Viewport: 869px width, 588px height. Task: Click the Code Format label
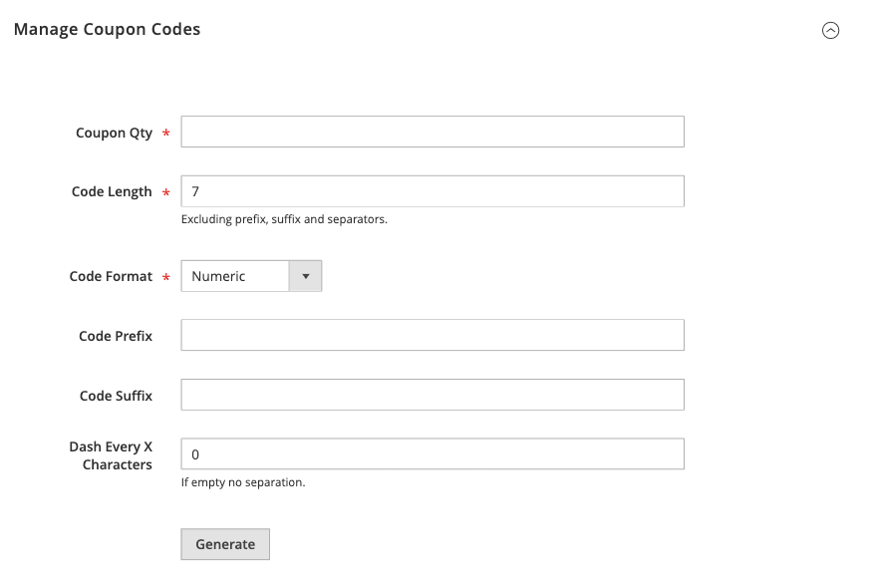coord(111,276)
